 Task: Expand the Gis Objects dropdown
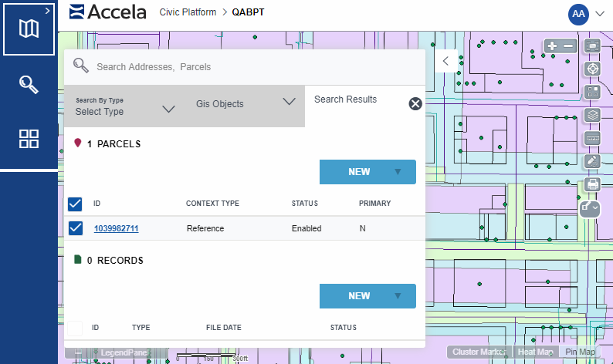tap(244, 103)
